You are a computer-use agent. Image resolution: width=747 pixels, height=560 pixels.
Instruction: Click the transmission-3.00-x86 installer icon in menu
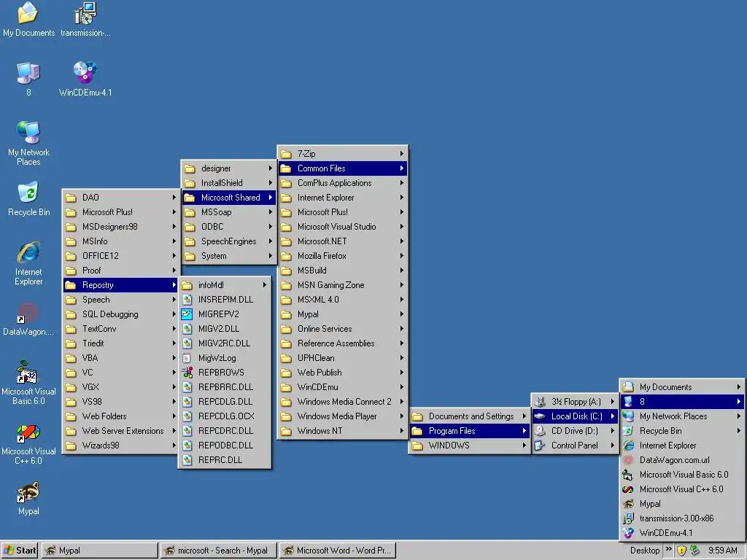[x=628, y=518]
